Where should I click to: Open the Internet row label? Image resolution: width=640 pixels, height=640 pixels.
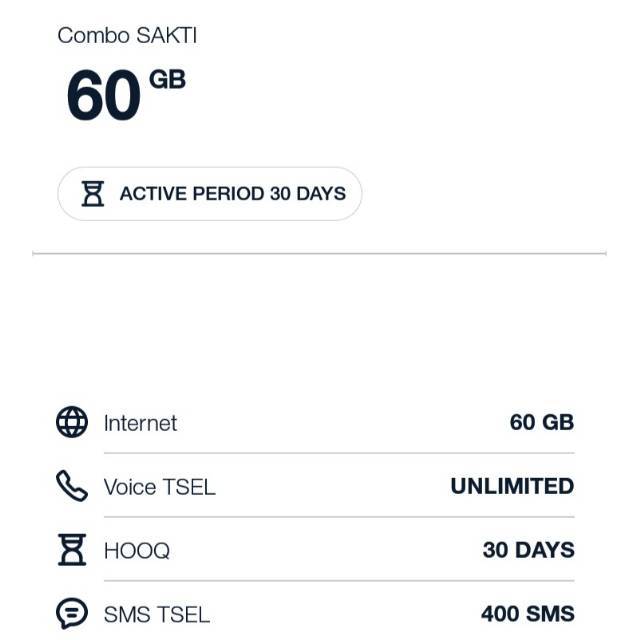[140, 423]
